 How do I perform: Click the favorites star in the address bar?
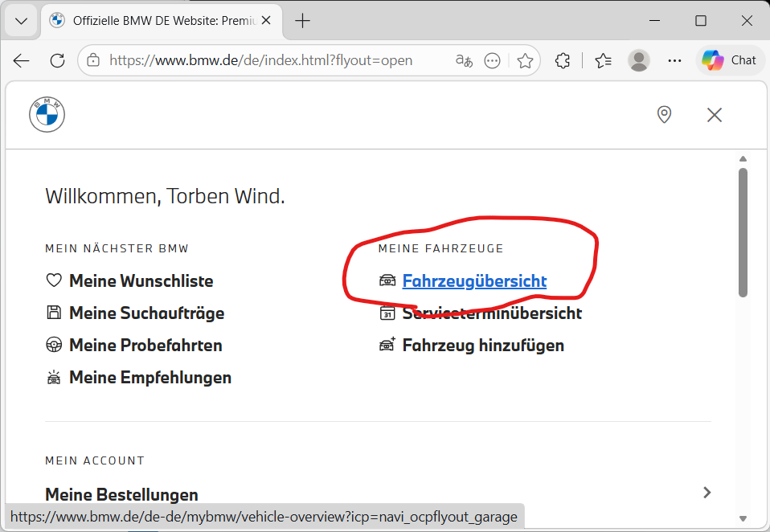[x=525, y=59]
